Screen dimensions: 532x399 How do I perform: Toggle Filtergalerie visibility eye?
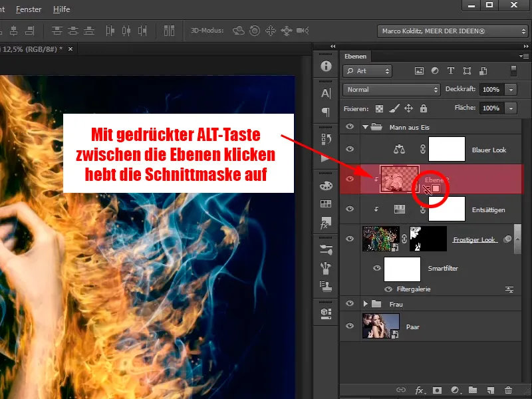pos(388,289)
